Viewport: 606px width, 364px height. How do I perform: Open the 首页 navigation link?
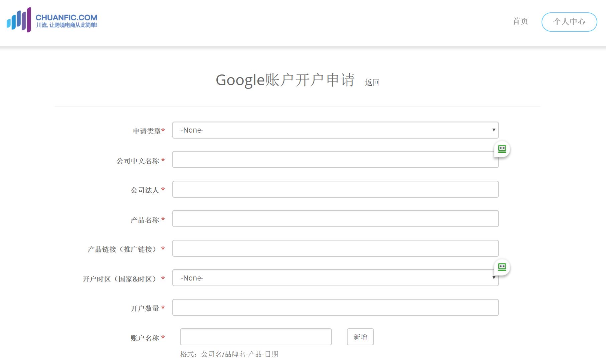(x=520, y=21)
